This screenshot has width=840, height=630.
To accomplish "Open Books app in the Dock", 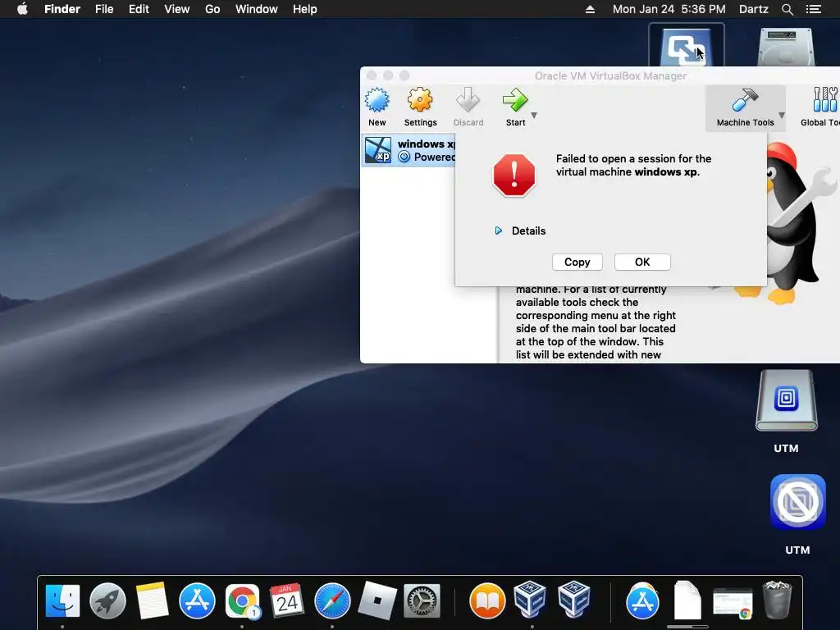I will (x=487, y=600).
